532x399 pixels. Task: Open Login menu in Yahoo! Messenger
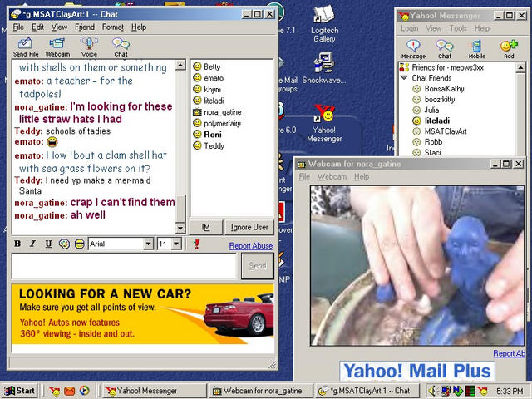tap(409, 28)
